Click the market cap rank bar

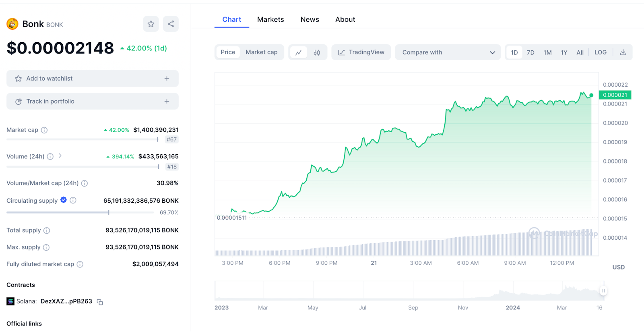click(x=83, y=139)
